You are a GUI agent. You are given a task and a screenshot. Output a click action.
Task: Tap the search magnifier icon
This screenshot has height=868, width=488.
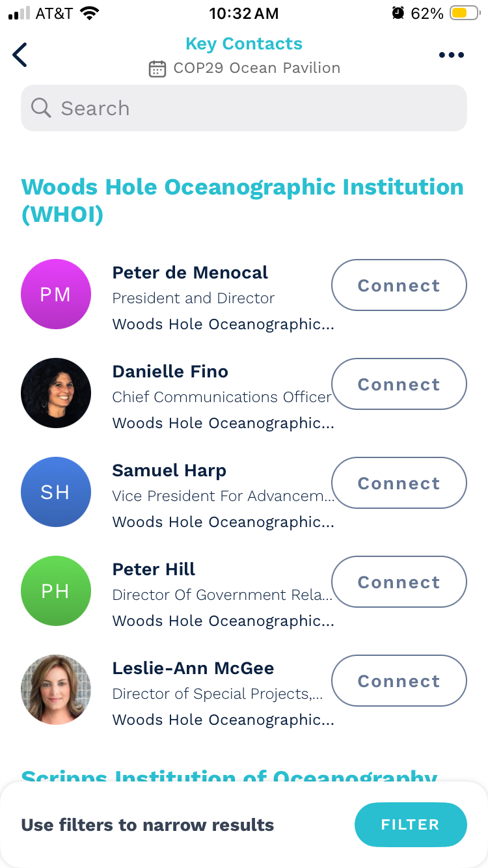(x=40, y=108)
